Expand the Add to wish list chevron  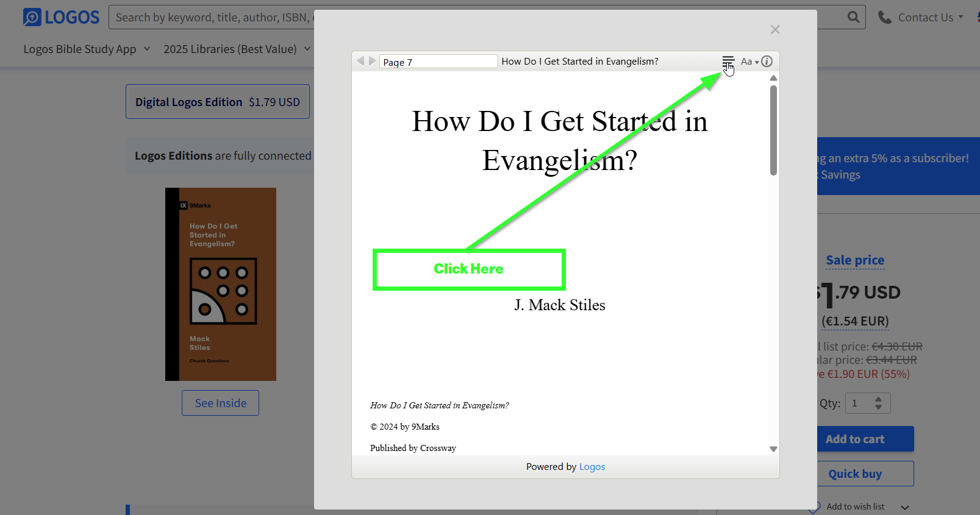pos(905,507)
